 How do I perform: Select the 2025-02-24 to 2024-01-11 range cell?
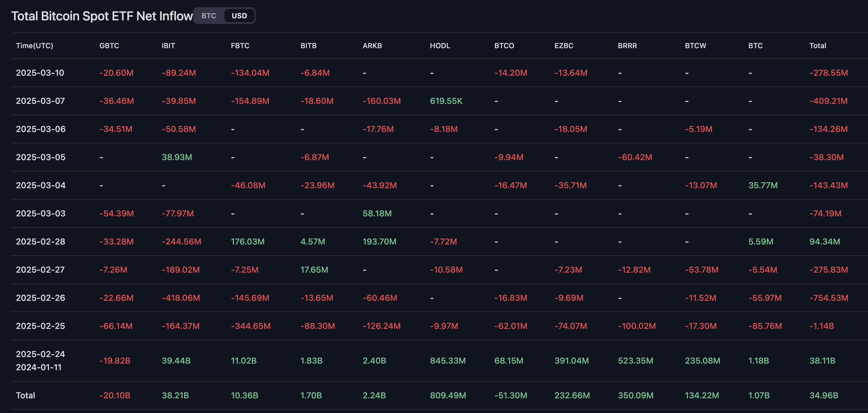(40, 360)
